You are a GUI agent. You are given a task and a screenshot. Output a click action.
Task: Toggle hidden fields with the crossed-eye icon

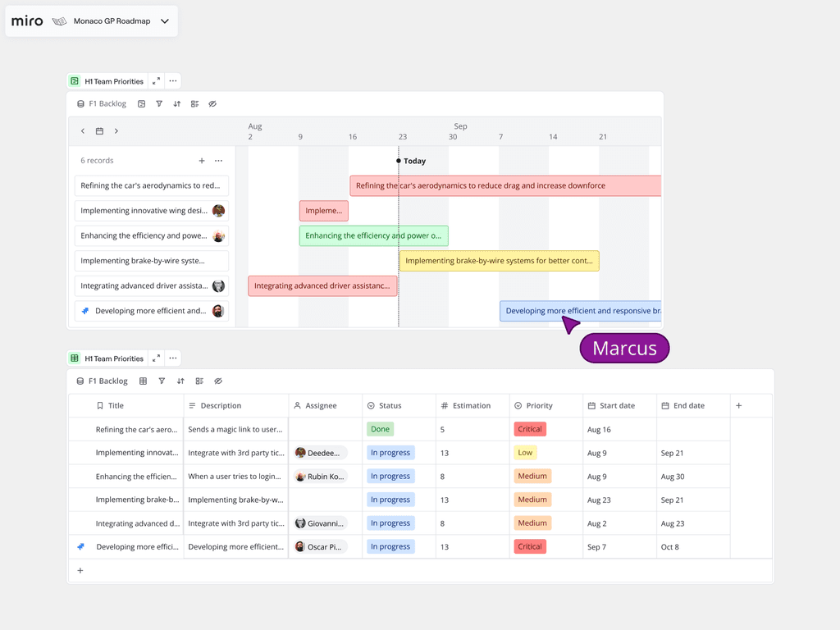coord(212,103)
